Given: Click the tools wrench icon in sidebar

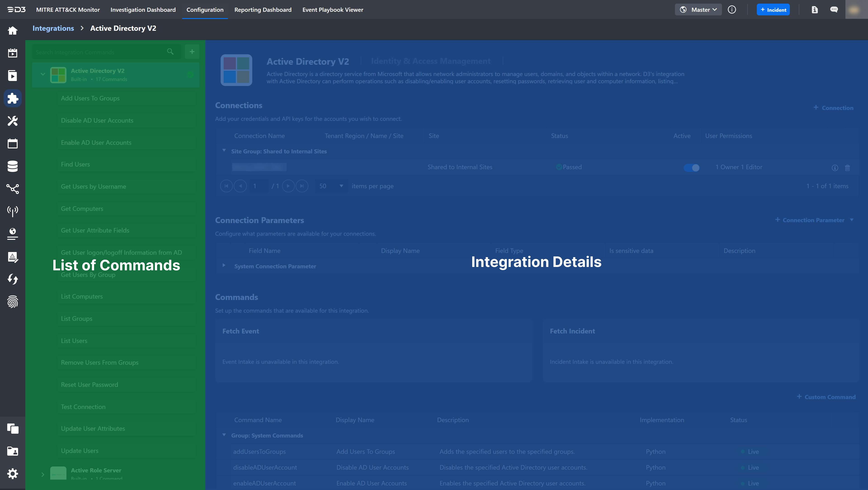Looking at the screenshot, I should [12, 121].
